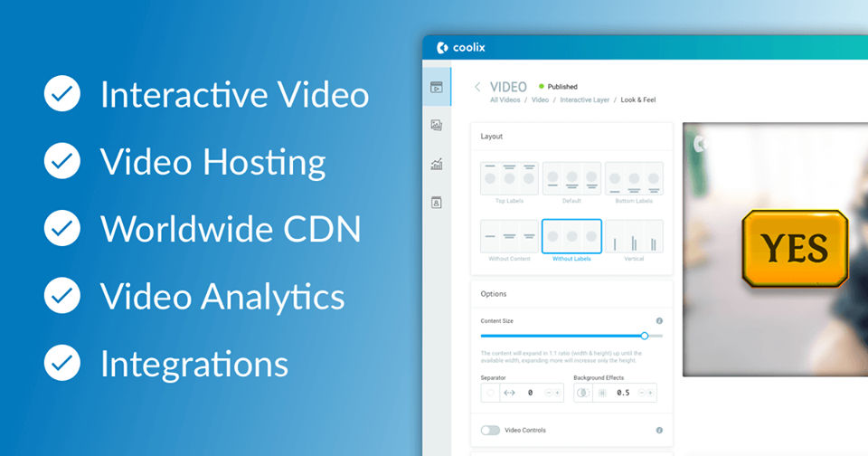Toggle the Video Controls switch
Viewport: 868px width, 456px height.
click(x=490, y=430)
